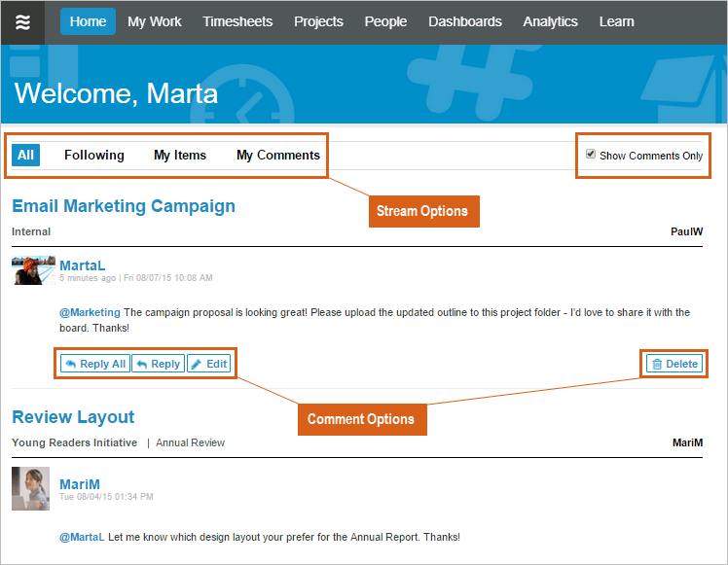Select the Following stream tab

[94, 155]
